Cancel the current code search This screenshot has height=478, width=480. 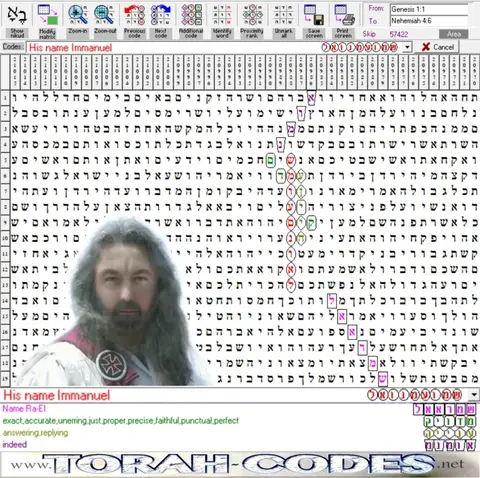pyautogui.click(x=438, y=47)
